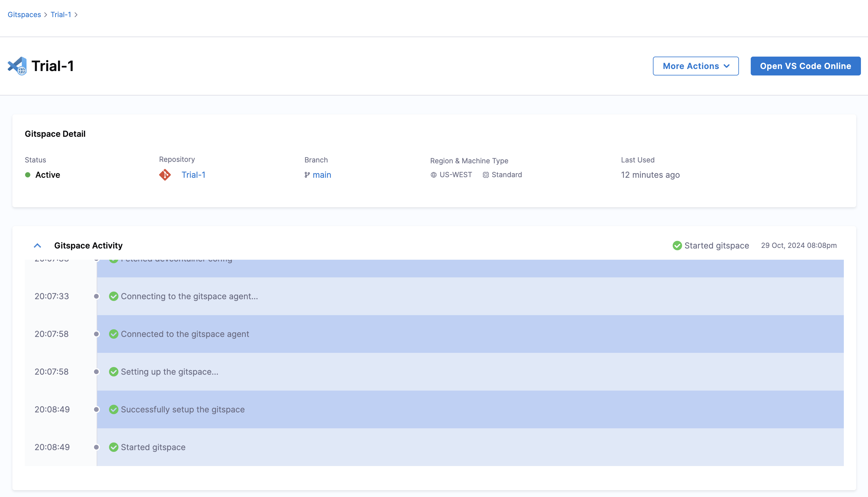Image resolution: width=868 pixels, height=497 pixels.
Task: Click the VS Code Online logo icon
Action: (17, 66)
